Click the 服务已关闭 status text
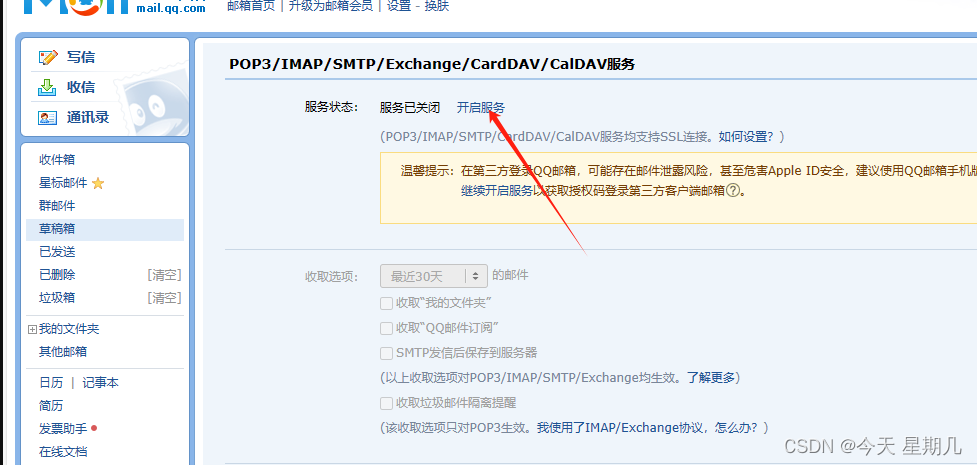977x465 pixels. coord(410,108)
